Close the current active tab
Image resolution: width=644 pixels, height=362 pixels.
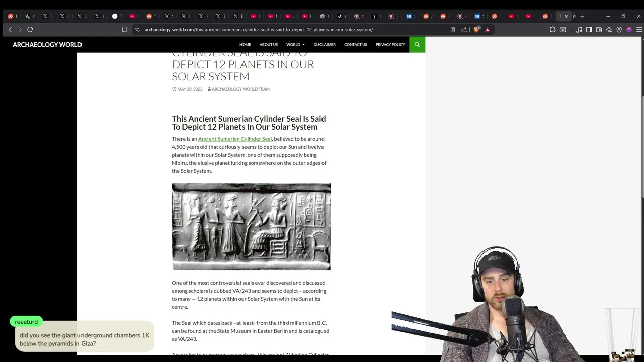[566, 16]
